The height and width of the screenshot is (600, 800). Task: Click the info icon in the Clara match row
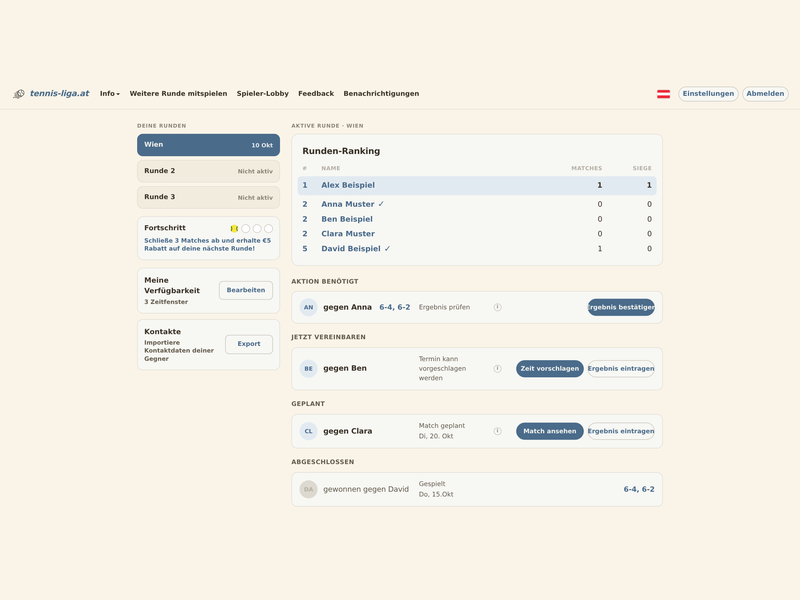tap(497, 431)
